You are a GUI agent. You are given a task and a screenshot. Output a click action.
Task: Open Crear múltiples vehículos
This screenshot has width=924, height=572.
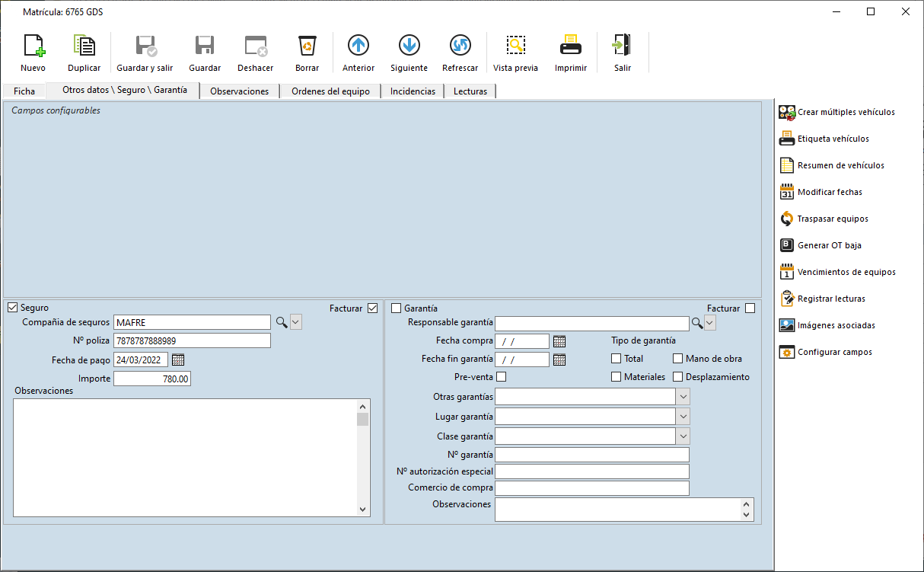tap(836, 112)
